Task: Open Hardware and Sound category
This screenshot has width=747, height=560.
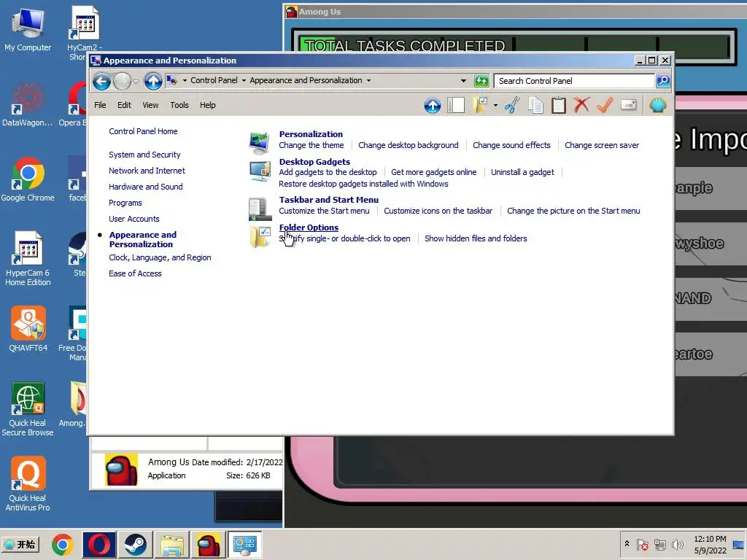Action: [145, 187]
